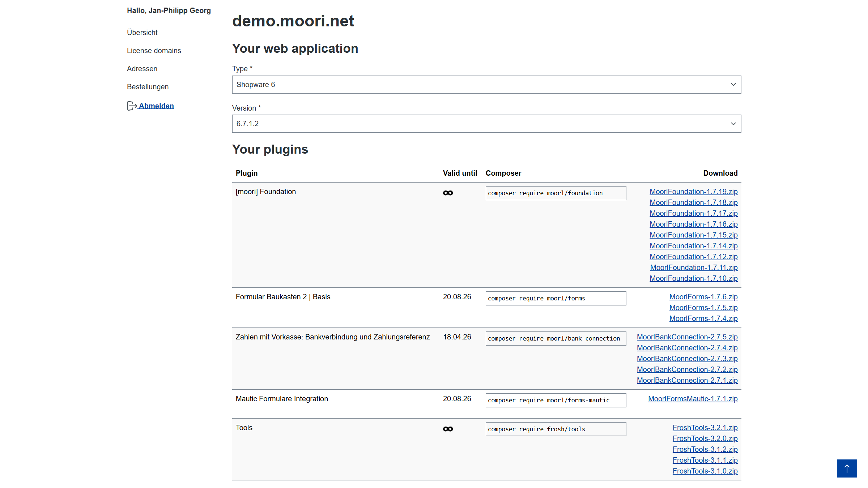
Task: Click the infinity symbol in Foundation row
Action: click(x=448, y=193)
